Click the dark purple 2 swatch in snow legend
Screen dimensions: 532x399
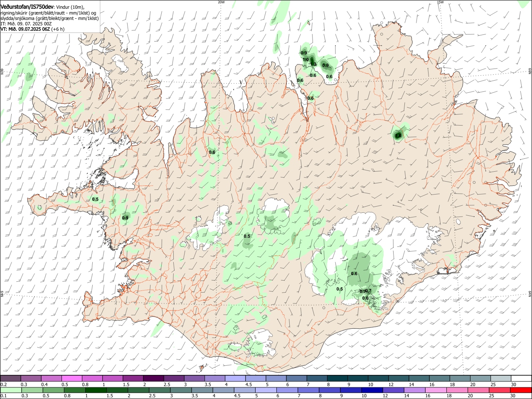(x=153, y=378)
